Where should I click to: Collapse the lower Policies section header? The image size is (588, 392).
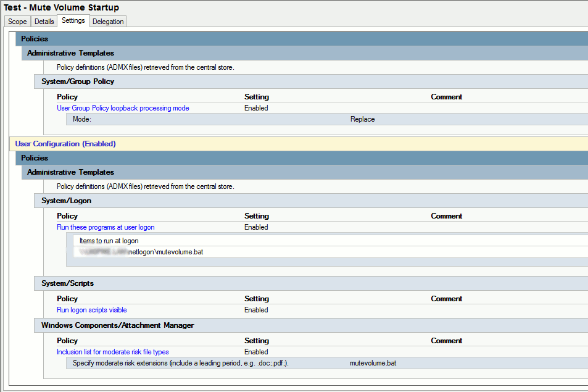pyautogui.click(x=35, y=158)
